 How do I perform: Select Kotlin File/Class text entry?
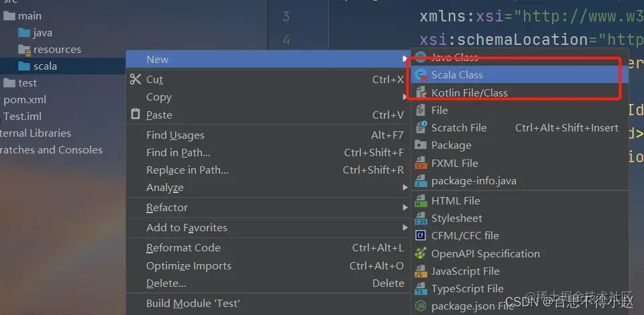coord(470,92)
